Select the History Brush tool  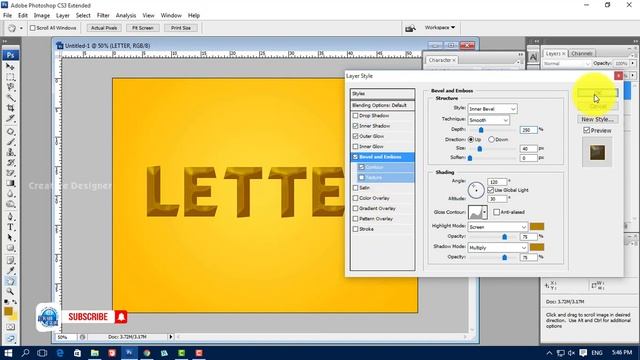pos(11,162)
